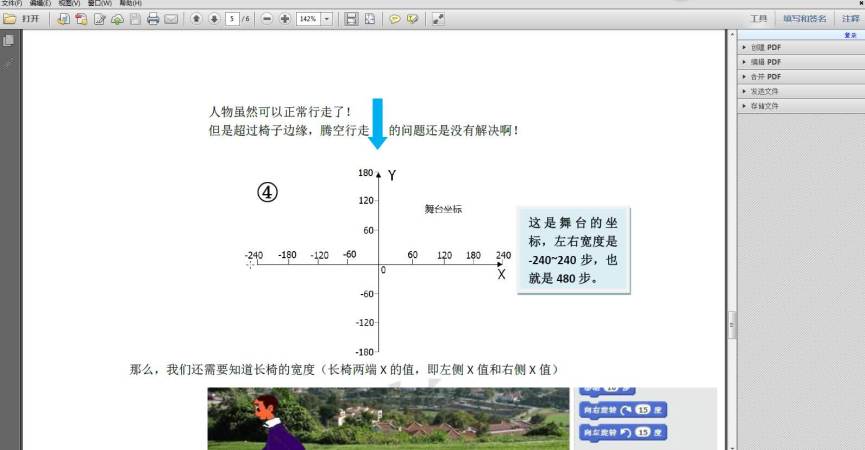Screen dimensions: 865x450
Task: Click the text line '人物虽然可以正常行走了！'
Action: [x=280, y=111]
